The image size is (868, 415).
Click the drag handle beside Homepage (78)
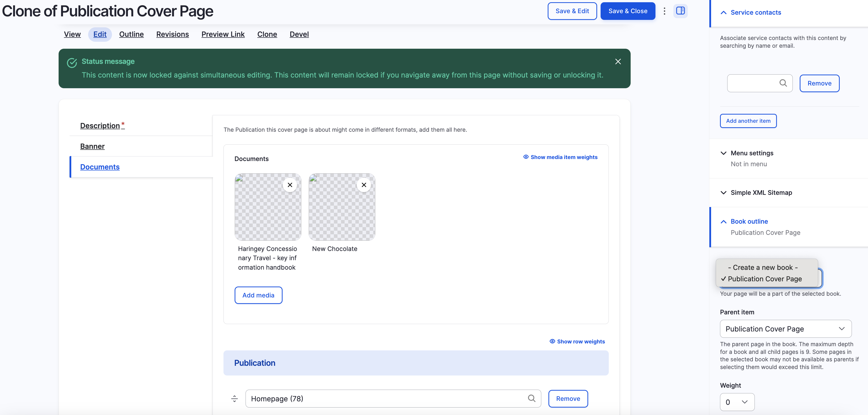[235, 399]
